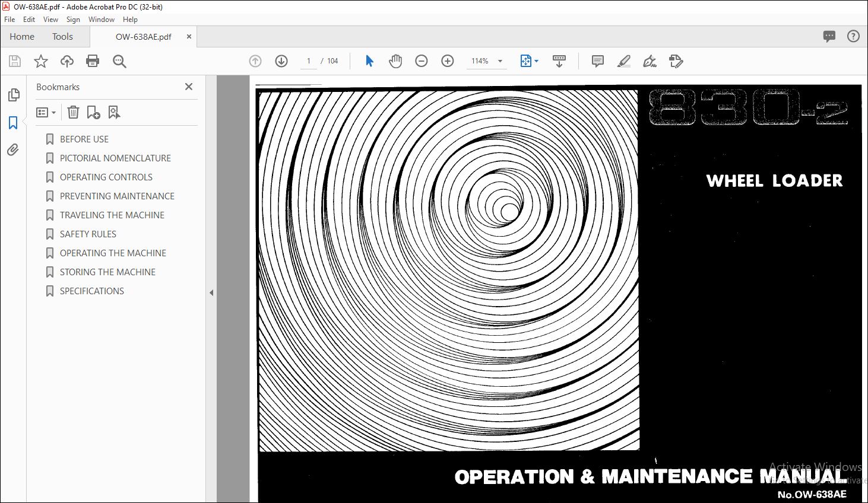Choose the Selection arrow tool

click(369, 61)
